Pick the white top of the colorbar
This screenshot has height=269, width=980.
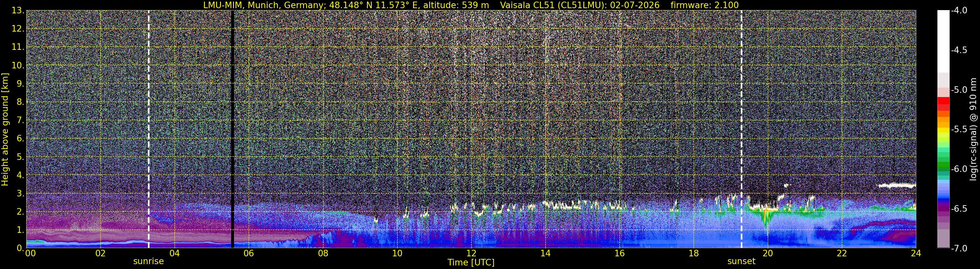click(943, 41)
